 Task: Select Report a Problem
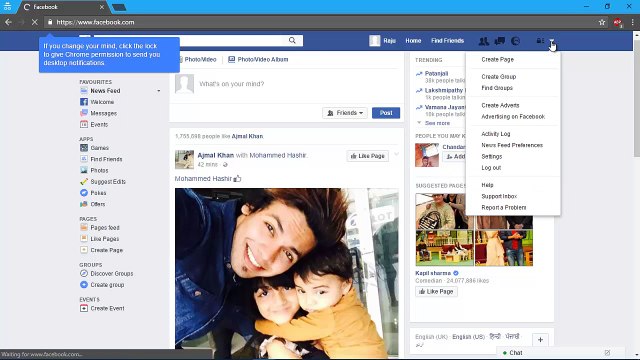(x=504, y=207)
